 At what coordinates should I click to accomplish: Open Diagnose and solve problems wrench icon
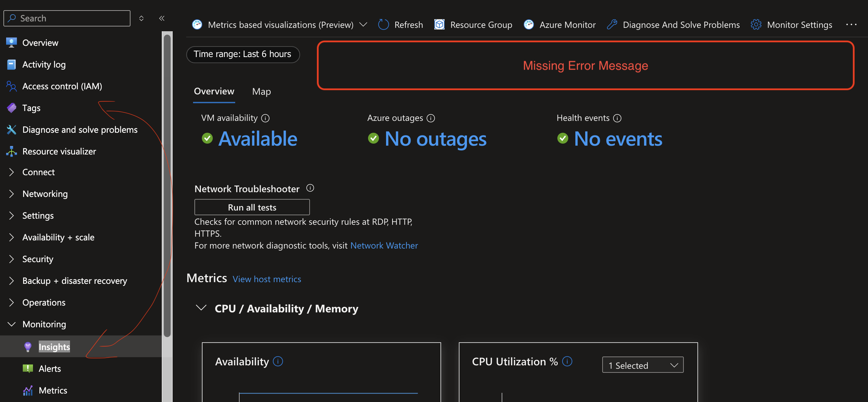click(x=11, y=129)
